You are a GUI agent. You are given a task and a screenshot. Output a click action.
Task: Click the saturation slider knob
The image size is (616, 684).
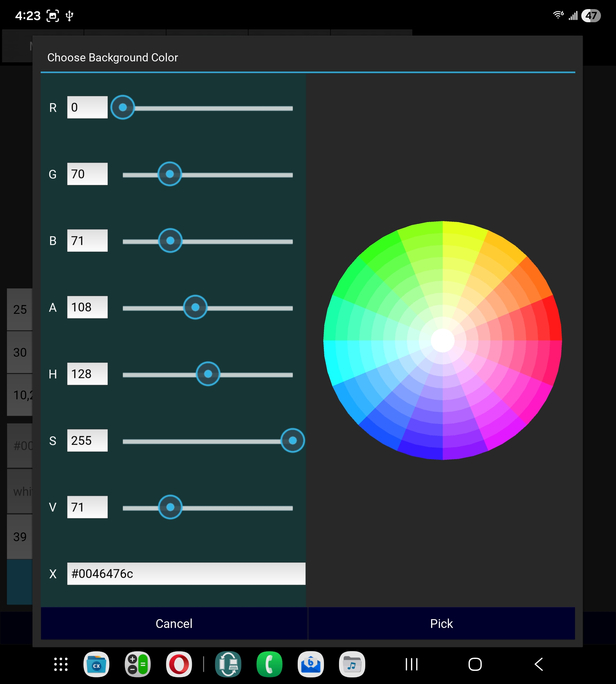tap(293, 441)
